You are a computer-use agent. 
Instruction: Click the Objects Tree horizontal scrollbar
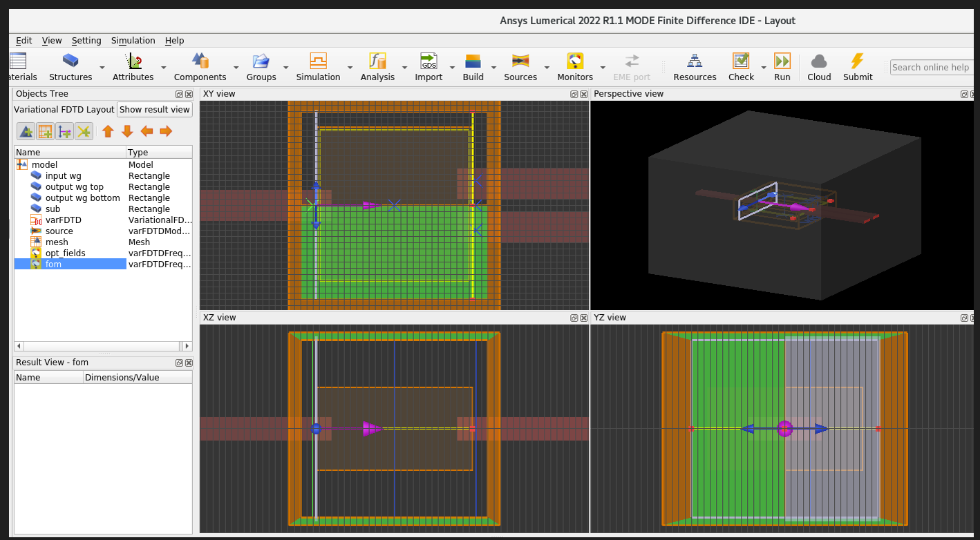[103, 346]
